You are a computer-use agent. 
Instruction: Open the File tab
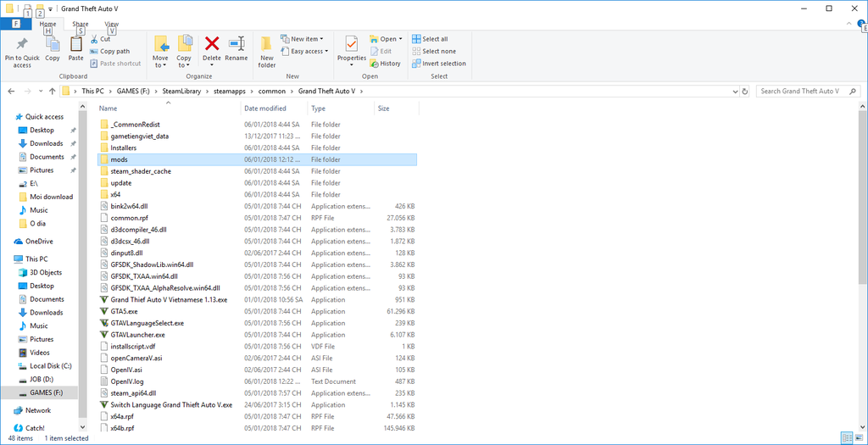[x=16, y=24]
